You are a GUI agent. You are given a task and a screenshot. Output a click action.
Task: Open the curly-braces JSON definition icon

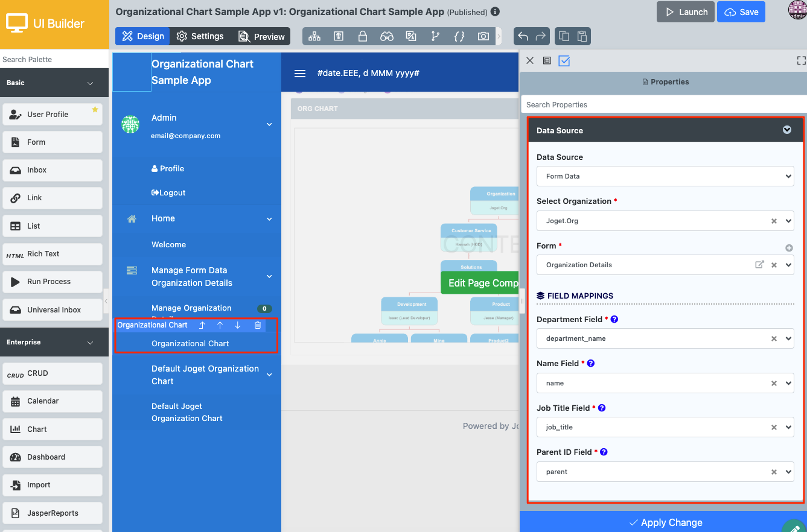[459, 36]
